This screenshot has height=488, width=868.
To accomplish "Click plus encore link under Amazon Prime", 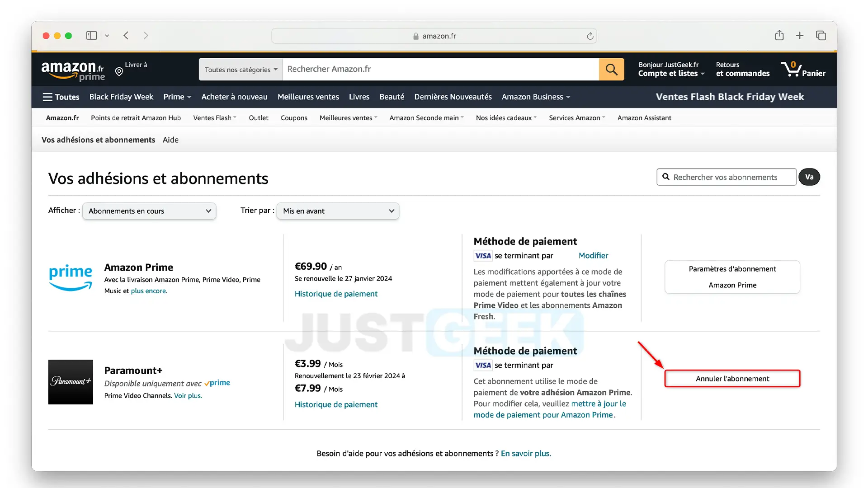I will [148, 291].
